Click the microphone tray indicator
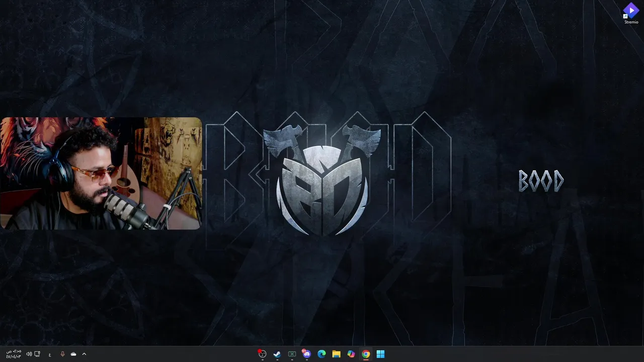 [x=62, y=354]
